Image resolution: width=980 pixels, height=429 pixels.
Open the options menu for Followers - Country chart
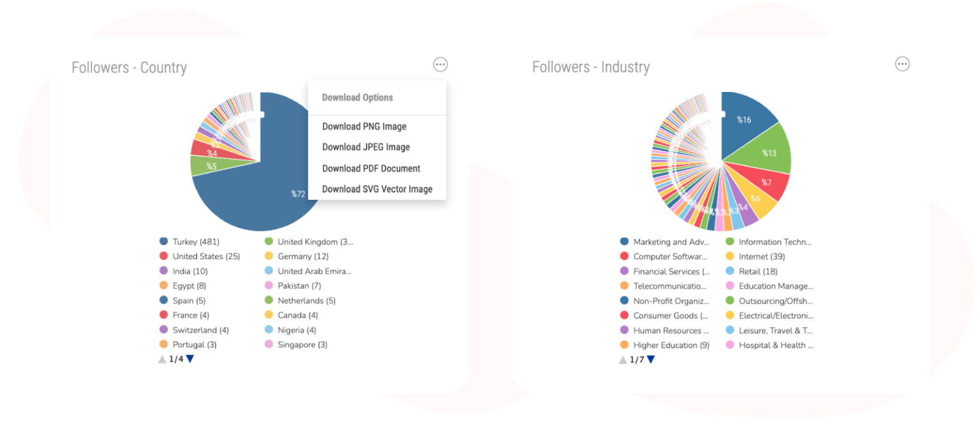coord(440,64)
